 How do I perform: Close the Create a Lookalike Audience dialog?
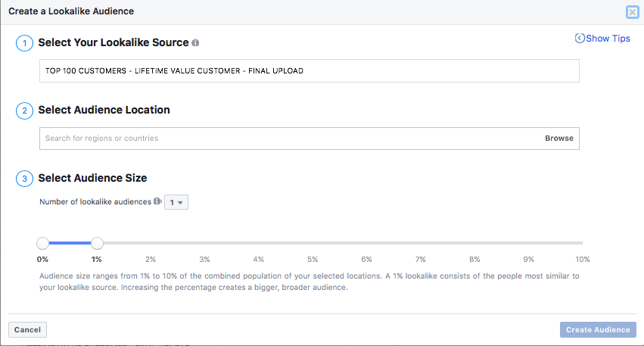[x=632, y=12]
